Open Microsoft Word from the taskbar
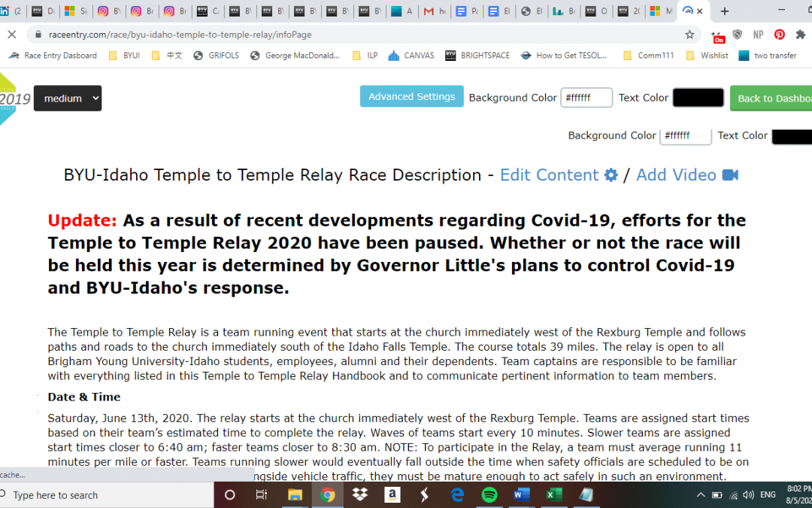Image resolution: width=812 pixels, height=508 pixels. 522,494
